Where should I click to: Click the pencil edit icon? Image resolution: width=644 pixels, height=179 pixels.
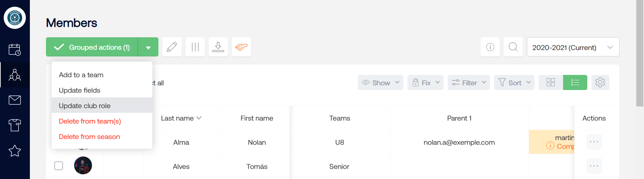[172, 47]
